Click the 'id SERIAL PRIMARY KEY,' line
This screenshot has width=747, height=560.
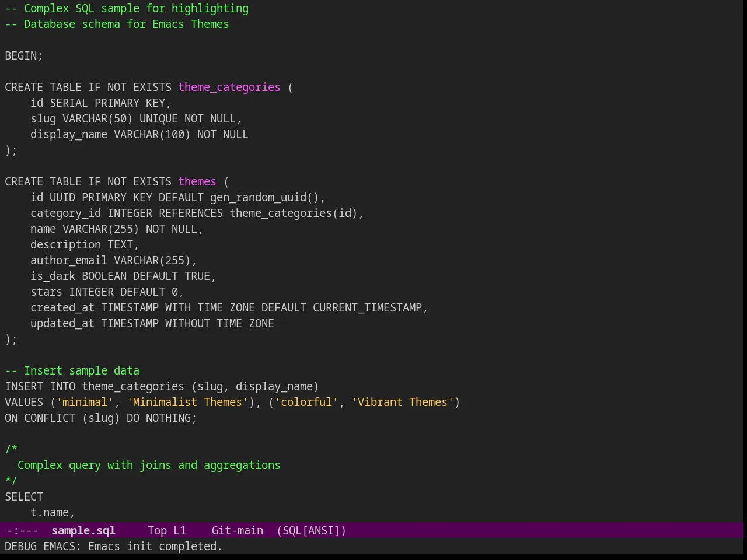click(101, 103)
